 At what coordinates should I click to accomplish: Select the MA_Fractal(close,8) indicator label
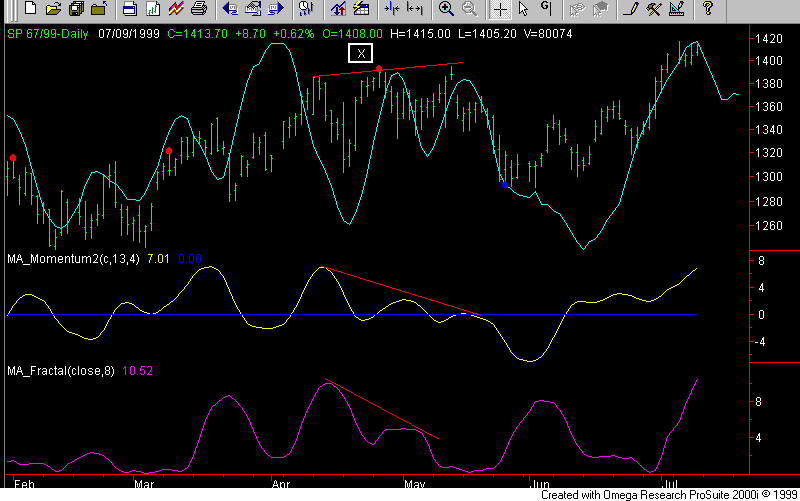click(x=61, y=370)
